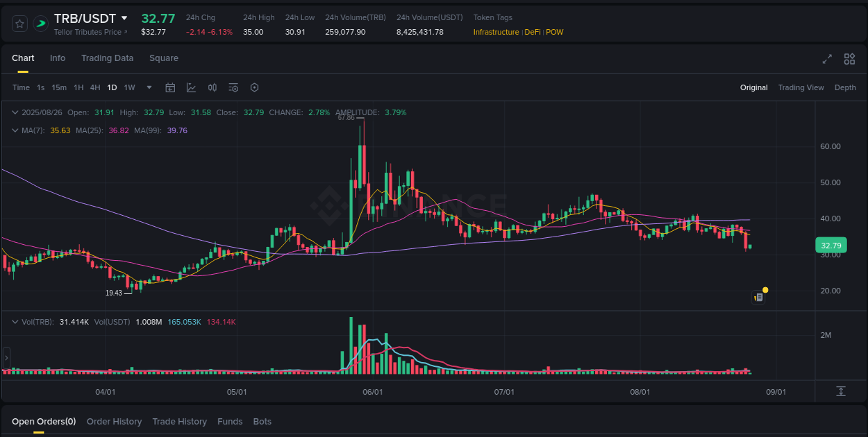868x437 pixels.
Task: Open the chart type selector icon
Action: click(x=191, y=87)
